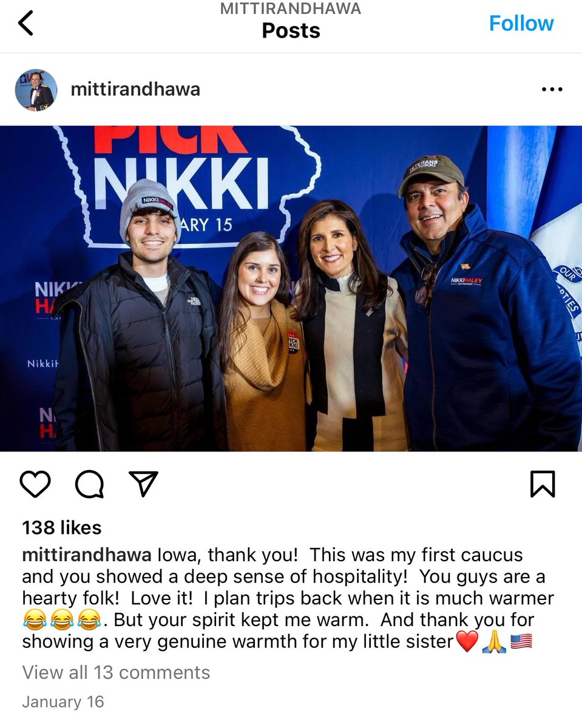The height and width of the screenshot is (728, 582).
Task: Open the 138 likes list
Action: pyautogui.click(x=62, y=527)
